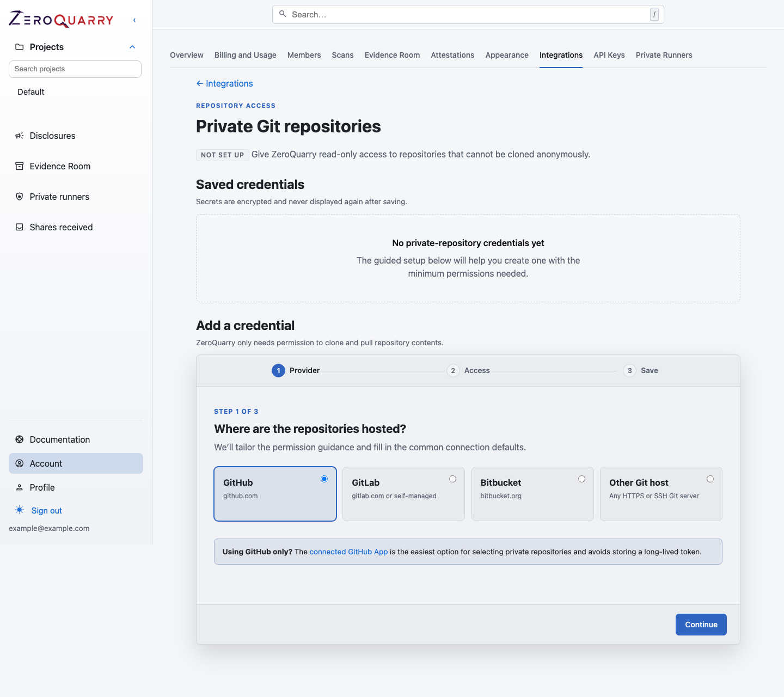Click the STEP 1 OF 3 label
The image size is (784, 697).
point(236,412)
